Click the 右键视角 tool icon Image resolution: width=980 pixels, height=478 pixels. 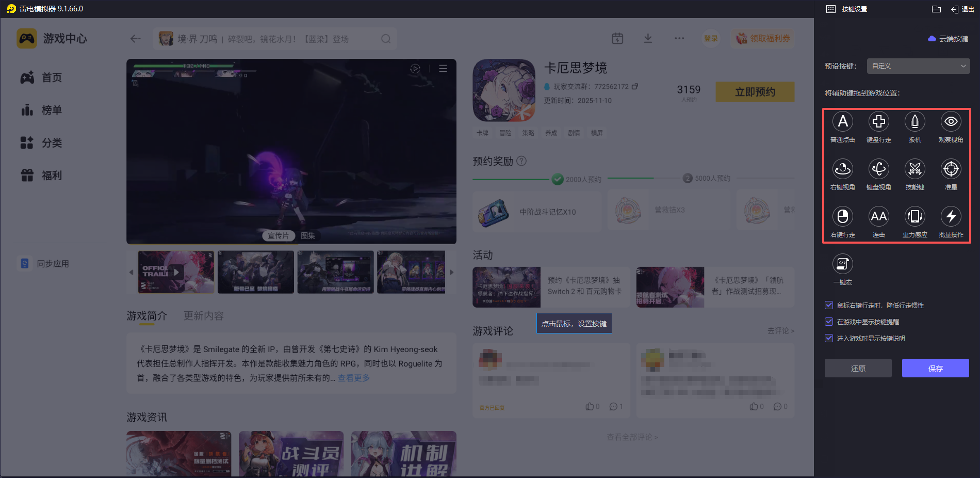(x=843, y=169)
